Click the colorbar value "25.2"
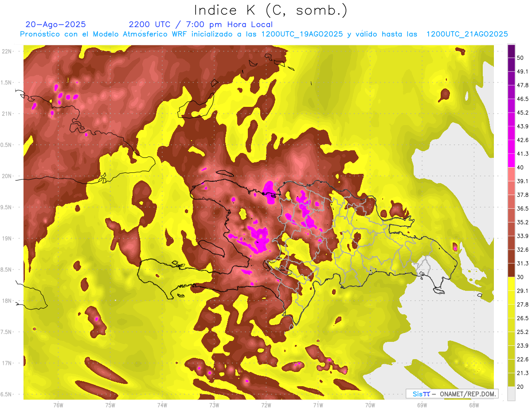 click(x=523, y=332)
